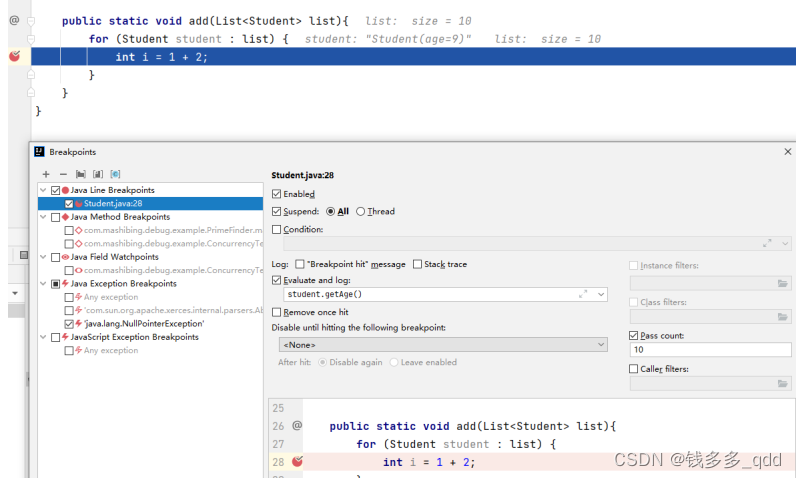This screenshot has height=479, width=796.
Task: Expand the Evaluate and log expression editor
Action: 583,294
